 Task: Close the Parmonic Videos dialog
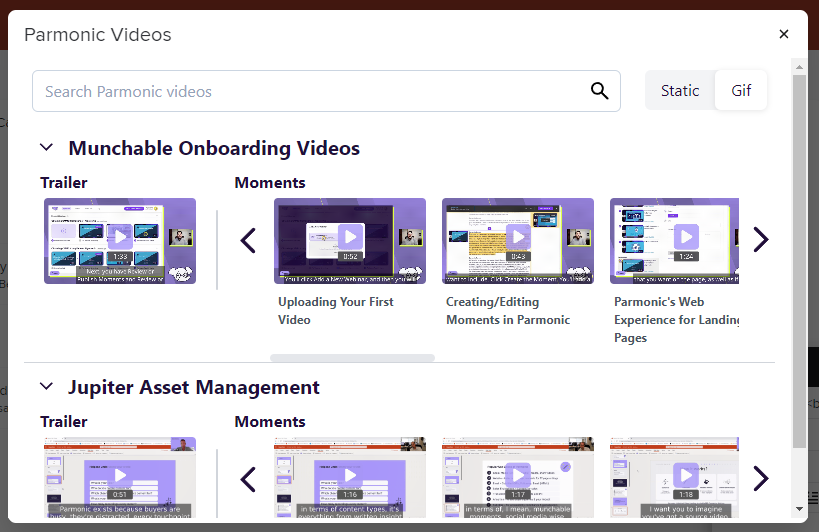click(783, 34)
